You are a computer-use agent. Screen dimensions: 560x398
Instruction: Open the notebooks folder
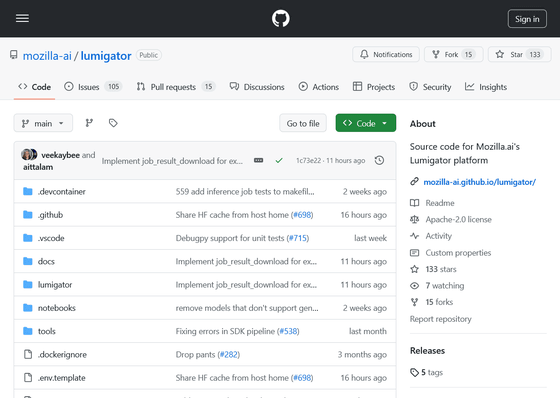tap(57, 308)
